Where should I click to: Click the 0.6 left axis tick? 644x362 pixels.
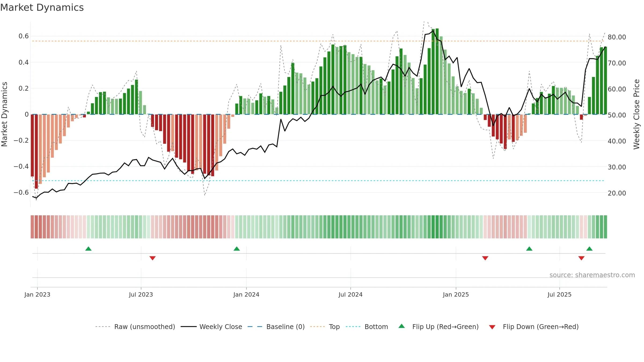point(24,36)
